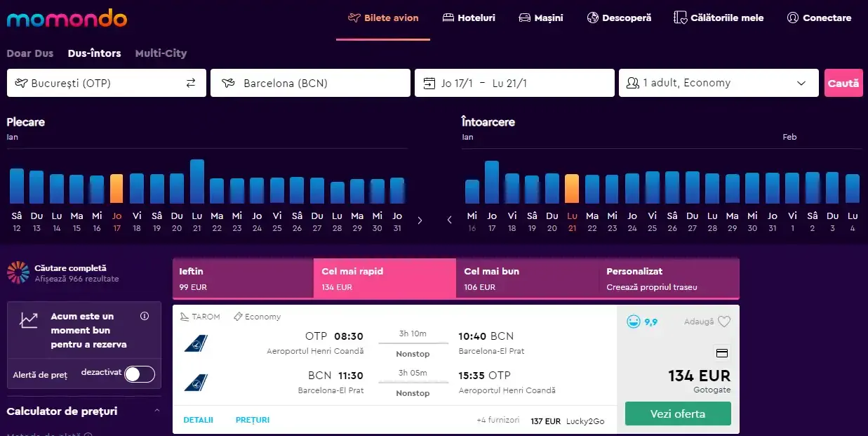Open info icon on booking advice
The height and width of the screenshot is (436, 868).
[x=145, y=316]
